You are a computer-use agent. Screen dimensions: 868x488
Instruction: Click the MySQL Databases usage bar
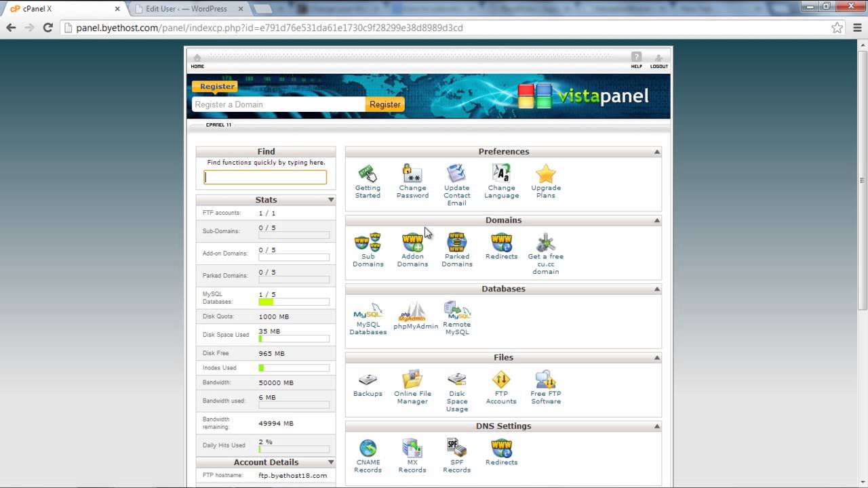tap(294, 302)
